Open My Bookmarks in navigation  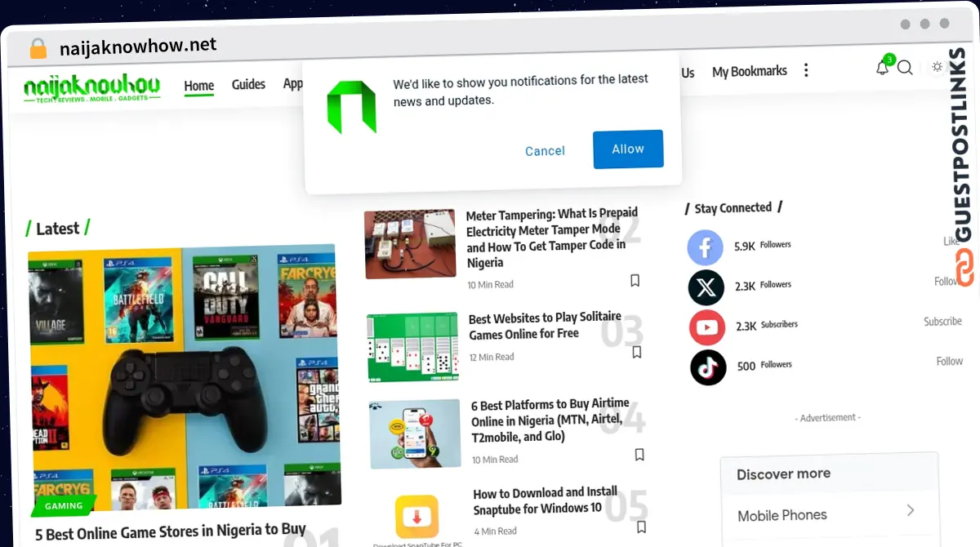pos(750,72)
